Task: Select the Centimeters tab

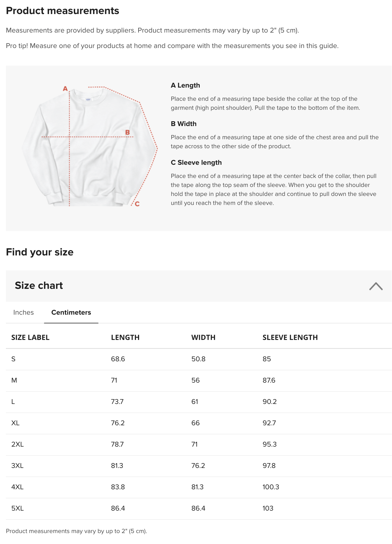Action: [71, 312]
